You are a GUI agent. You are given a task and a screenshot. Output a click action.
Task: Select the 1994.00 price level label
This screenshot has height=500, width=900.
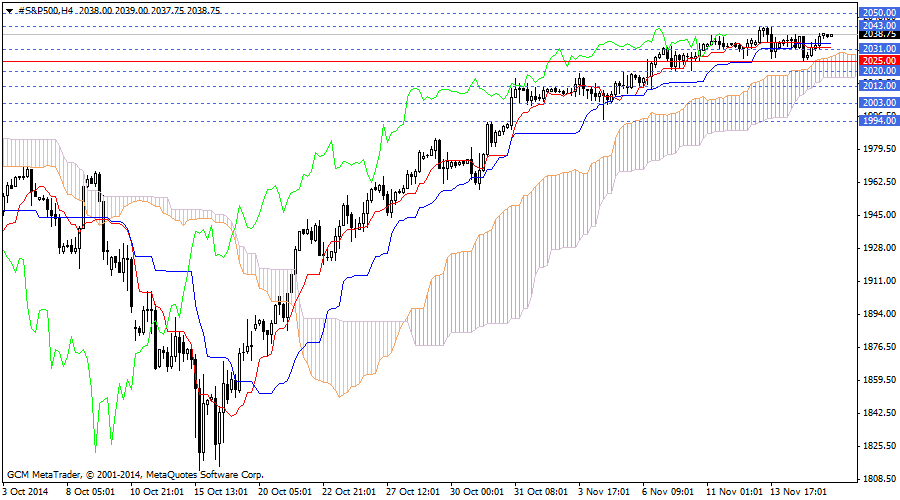click(879, 121)
